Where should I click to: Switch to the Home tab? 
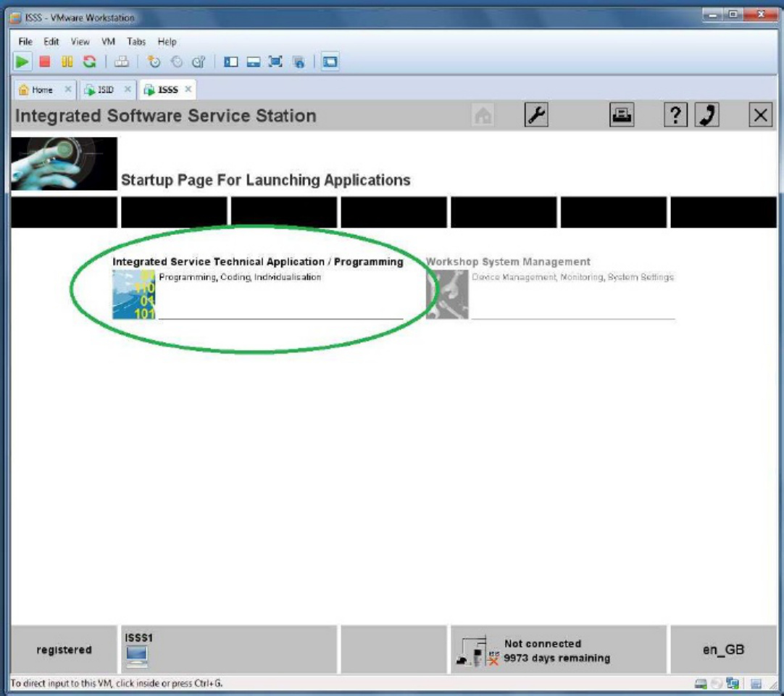tap(42, 90)
